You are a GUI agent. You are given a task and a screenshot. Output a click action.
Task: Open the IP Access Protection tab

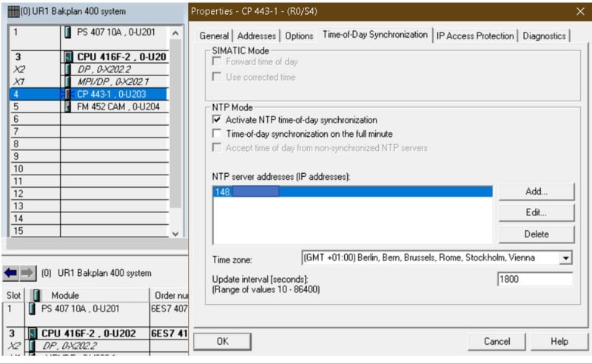(x=475, y=36)
